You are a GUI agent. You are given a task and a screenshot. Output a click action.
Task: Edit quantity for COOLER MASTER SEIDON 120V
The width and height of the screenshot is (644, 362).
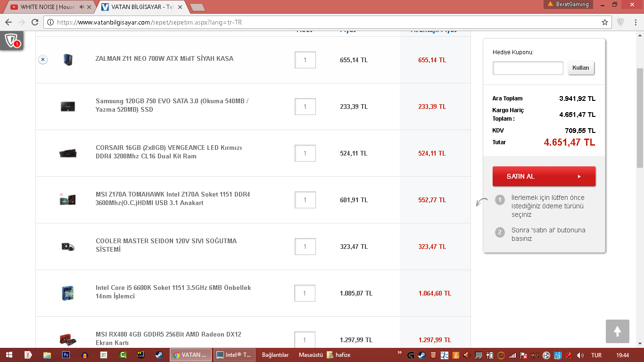pos(305,247)
